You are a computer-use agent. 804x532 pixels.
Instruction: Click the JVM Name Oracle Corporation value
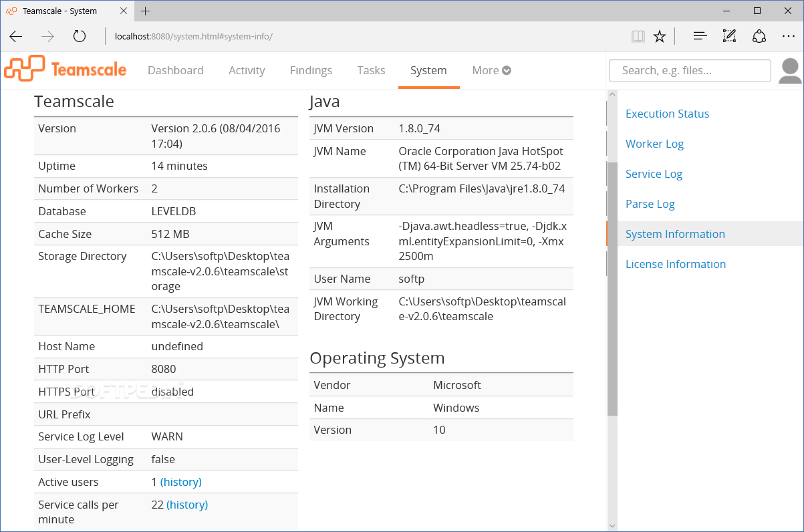[x=481, y=158]
